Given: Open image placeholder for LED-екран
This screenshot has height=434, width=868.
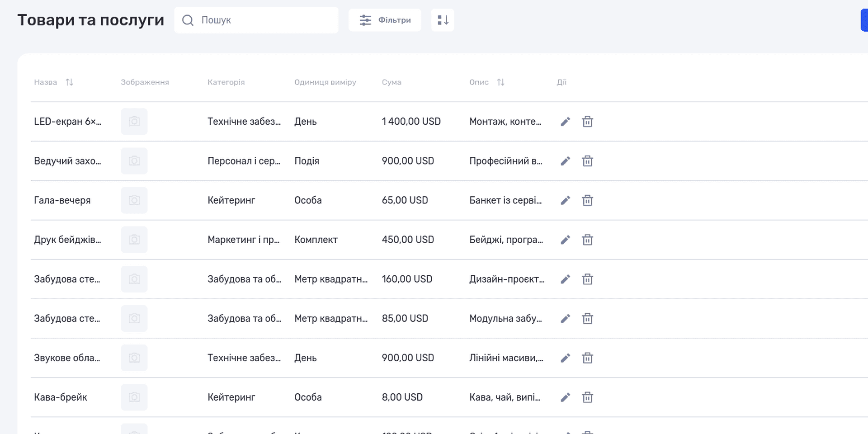Looking at the screenshot, I should (x=134, y=122).
